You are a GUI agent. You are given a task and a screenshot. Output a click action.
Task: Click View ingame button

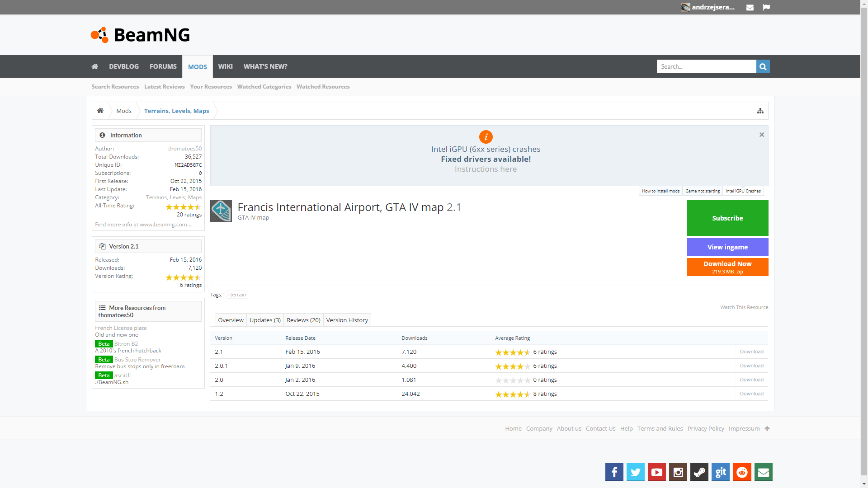coord(727,247)
